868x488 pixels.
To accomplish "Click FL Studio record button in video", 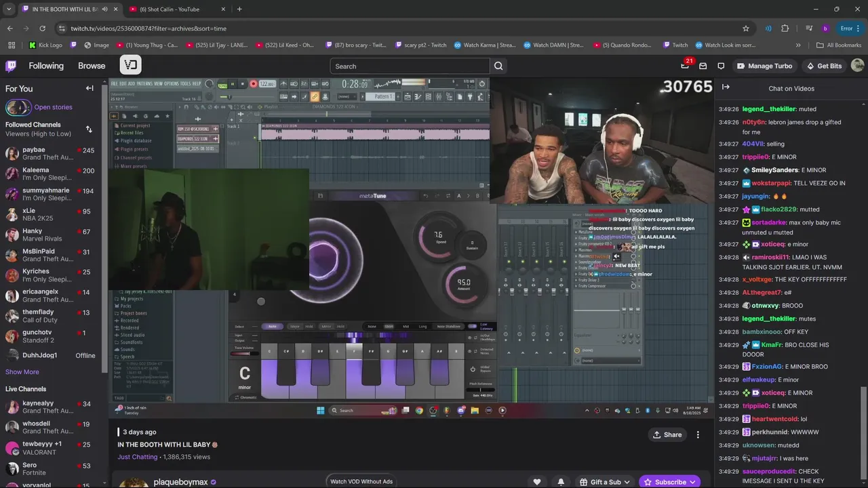I will (x=253, y=84).
